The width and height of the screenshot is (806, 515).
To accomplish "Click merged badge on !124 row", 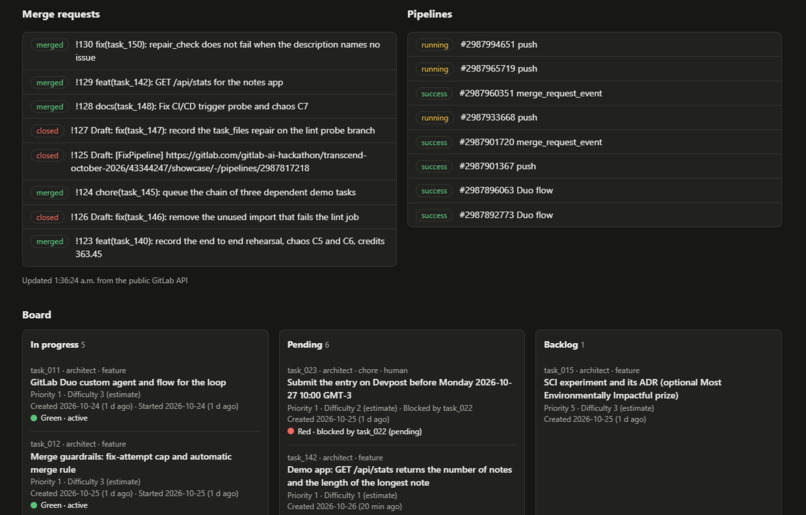I will point(50,192).
